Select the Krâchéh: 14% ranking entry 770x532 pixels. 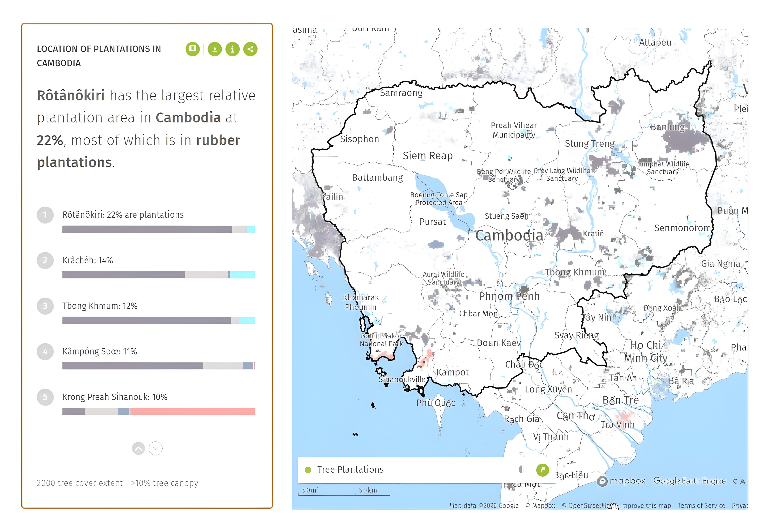coord(88,260)
